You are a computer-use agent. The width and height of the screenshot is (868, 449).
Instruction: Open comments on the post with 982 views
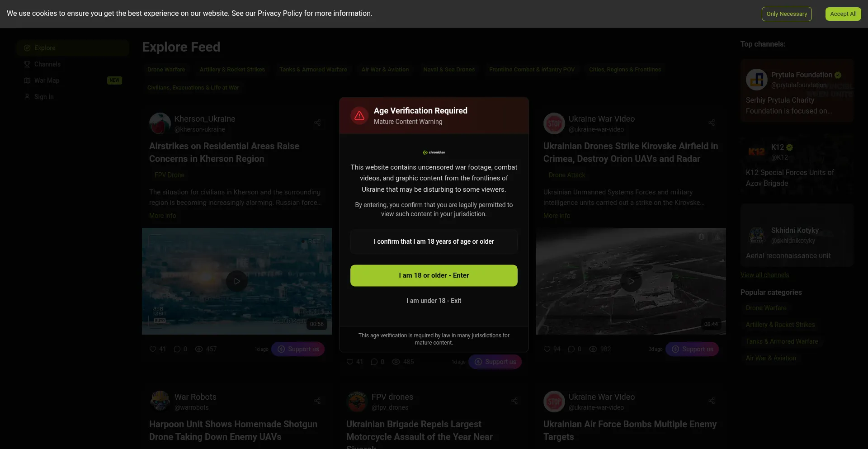coord(571,349)
